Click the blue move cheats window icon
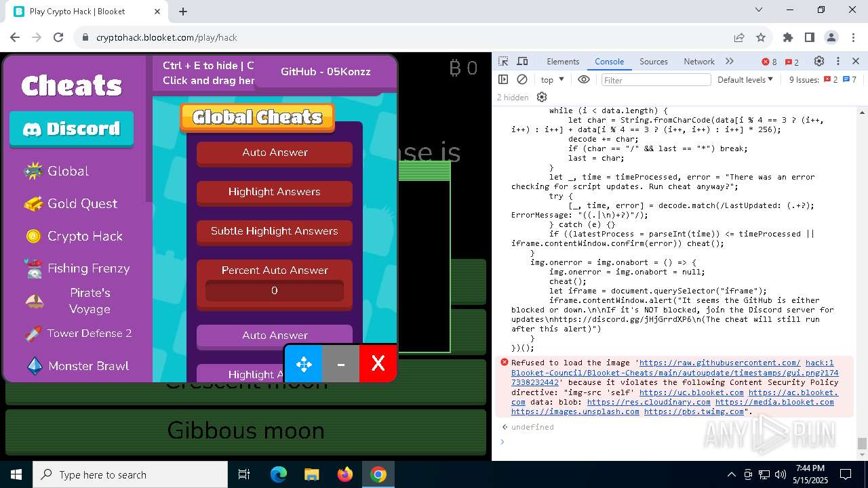The width and height of the screenshot is (868, 488). 304,364
